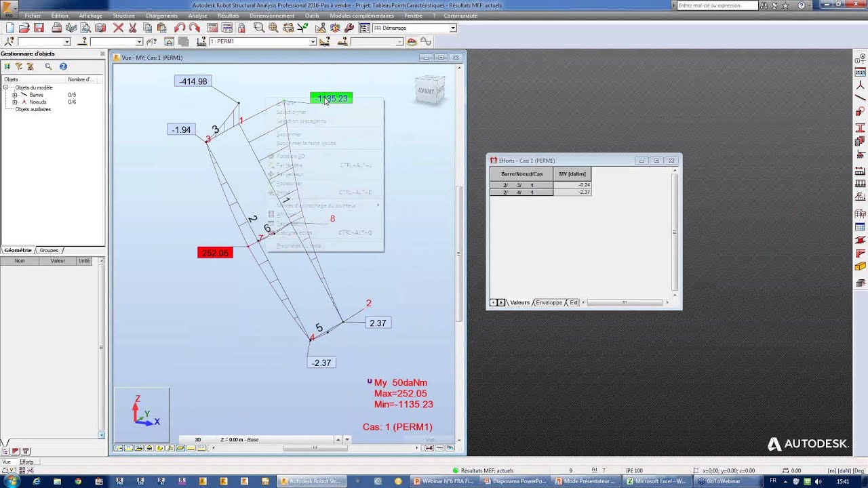
Task: Click the help icon in Gestionnaire d'objets
Action: pyautogui.click(x=63, y=66)
